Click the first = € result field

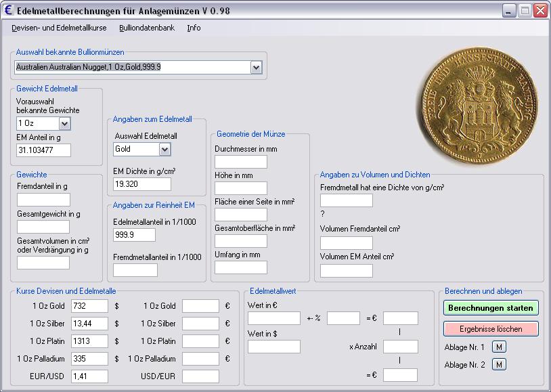tap(401, 318)
